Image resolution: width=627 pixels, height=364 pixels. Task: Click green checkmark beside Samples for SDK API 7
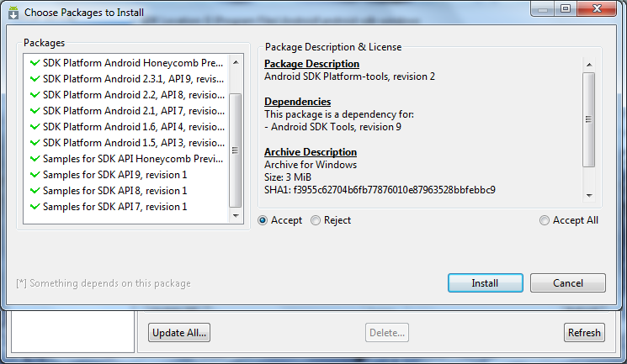click(x=35, y=207)
